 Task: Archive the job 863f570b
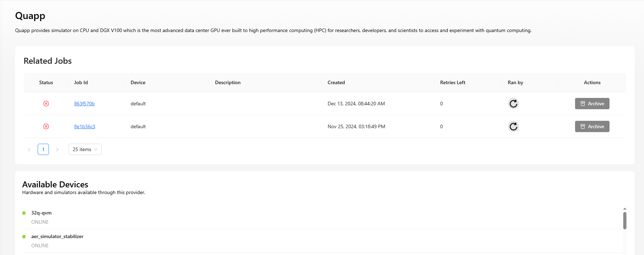tap(592, 104)
